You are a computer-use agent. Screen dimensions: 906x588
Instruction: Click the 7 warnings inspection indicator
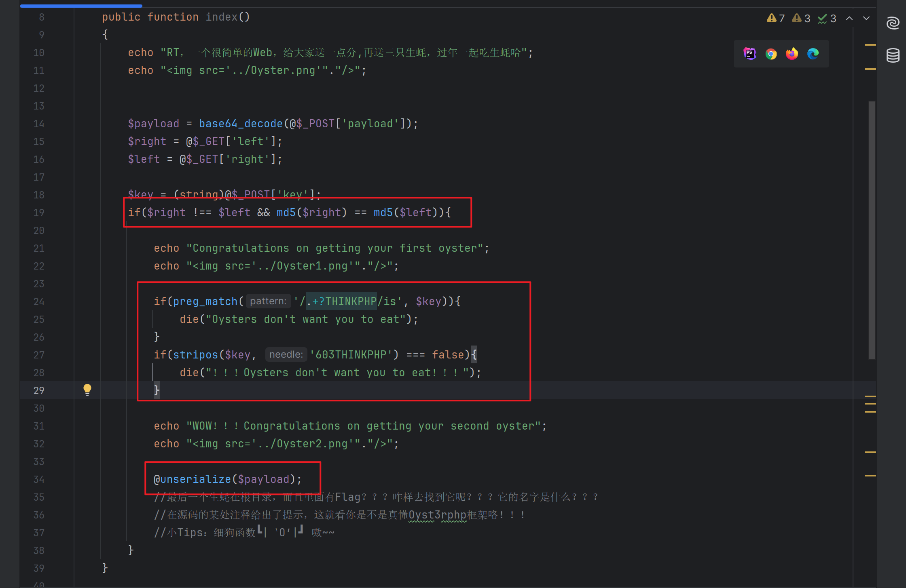point(776,19)
